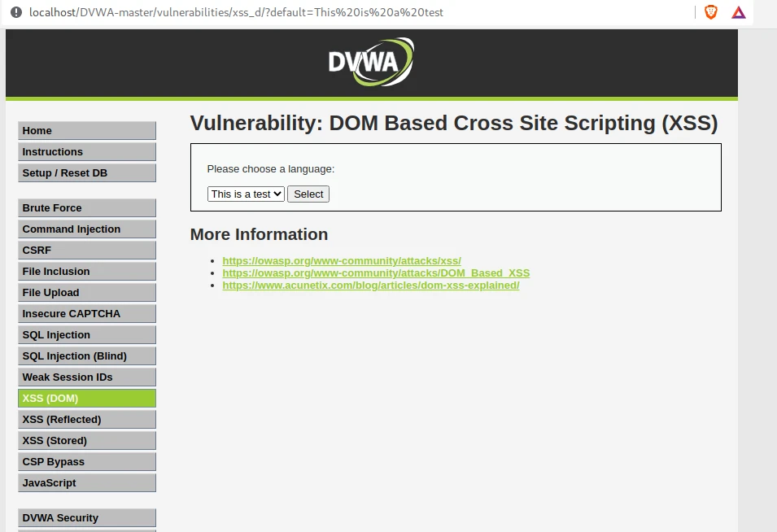
Task: Click the site information icon in the address bar
Action: pos(18,12)
